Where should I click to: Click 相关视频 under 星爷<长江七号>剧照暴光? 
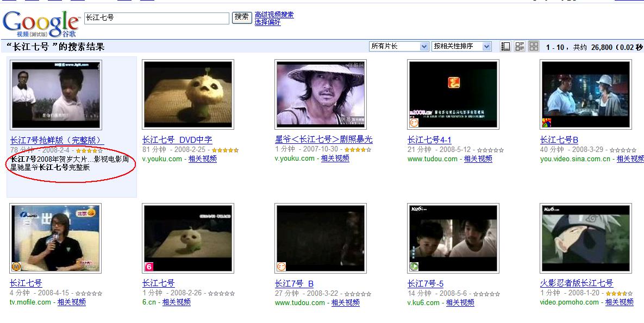coord(335,159)
